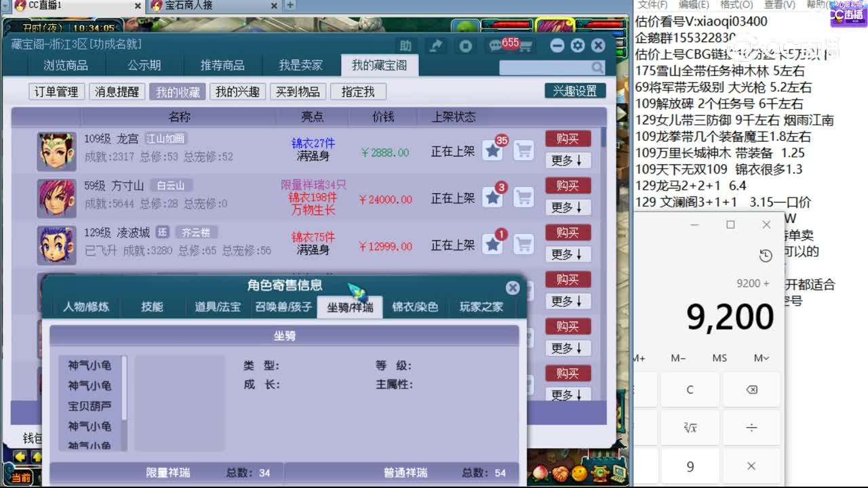Click the share arrow icon in title bar
The width and height of the screenshot is (868, 488).
click(x=435, y=45)
